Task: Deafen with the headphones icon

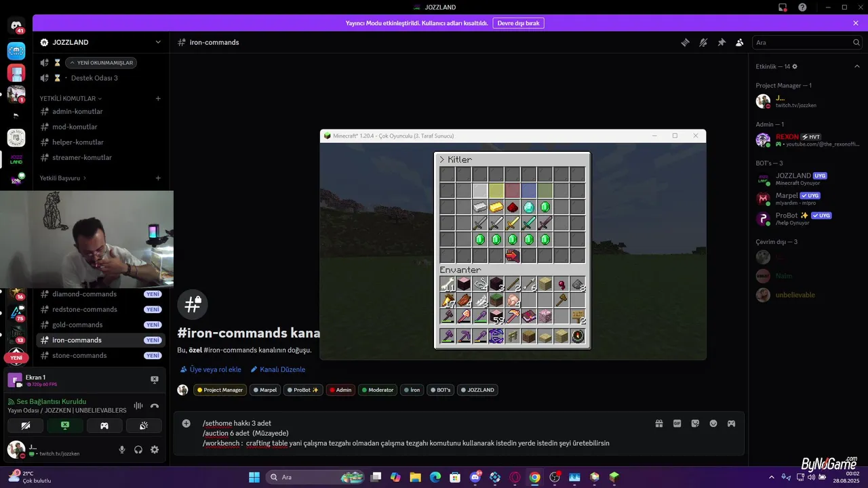Action: (138, 449)
